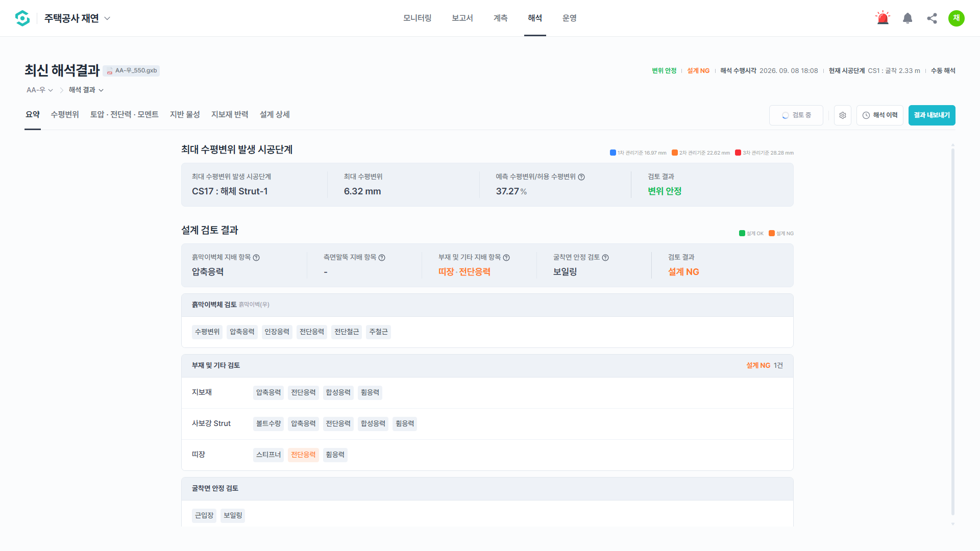The width and height of the screenshot is (980, 551).
Task: Click the app logo icon
Action: 22,18
